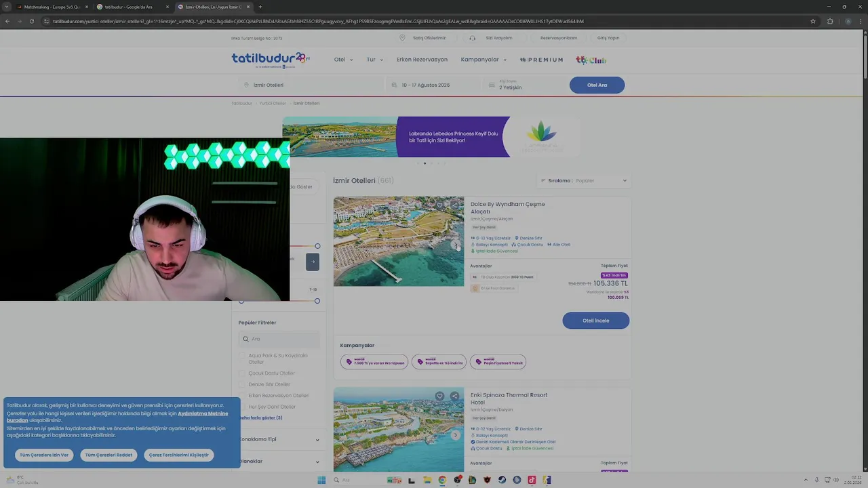868x488 pixels.
Task: Next photo arrow on Dolce By Wyndham
Action: click(x=456, y=245)
